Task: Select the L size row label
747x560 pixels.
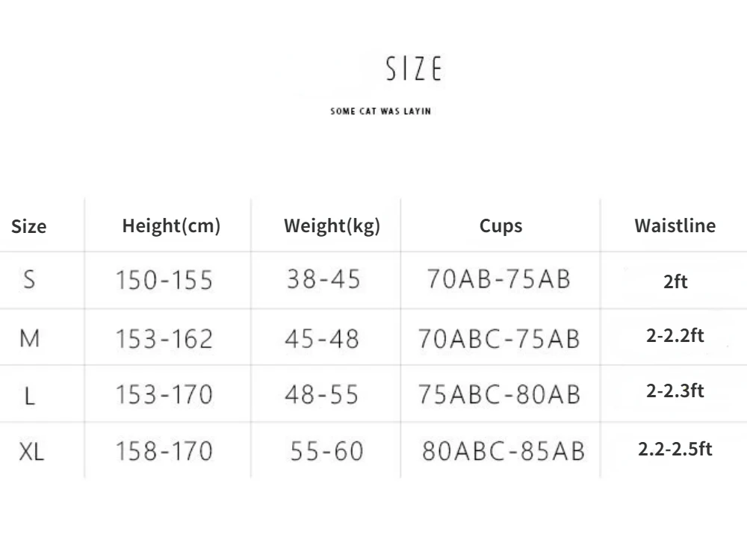Action: pyautogui.click(x=29, y=395)
